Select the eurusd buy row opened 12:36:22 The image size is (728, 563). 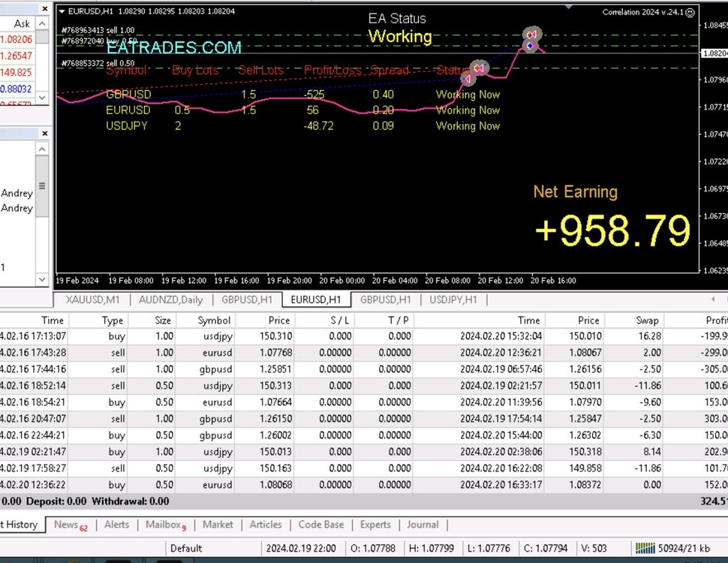[364, 485]
